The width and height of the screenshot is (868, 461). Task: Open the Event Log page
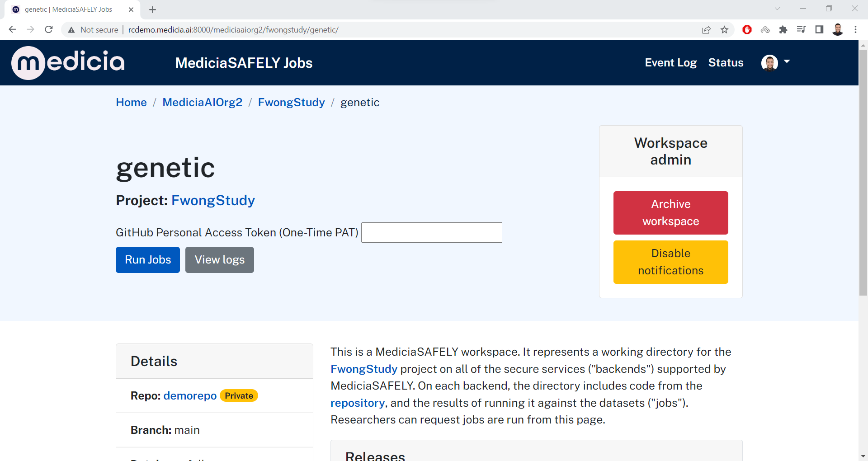pos(670,63)
